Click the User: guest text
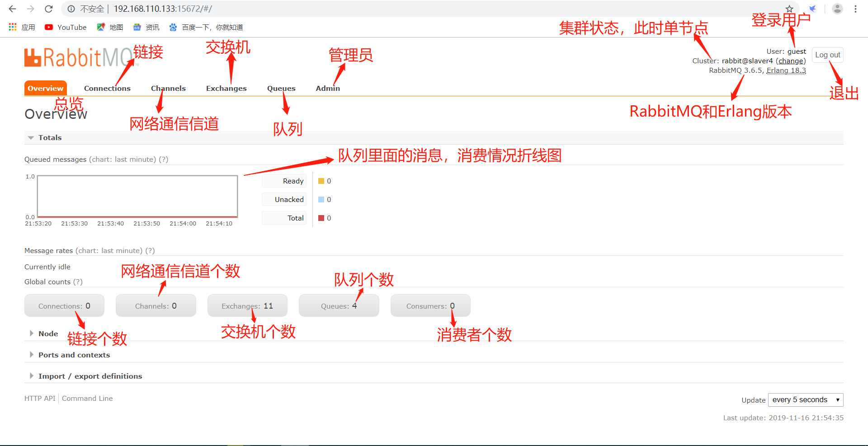 [786, 51]
